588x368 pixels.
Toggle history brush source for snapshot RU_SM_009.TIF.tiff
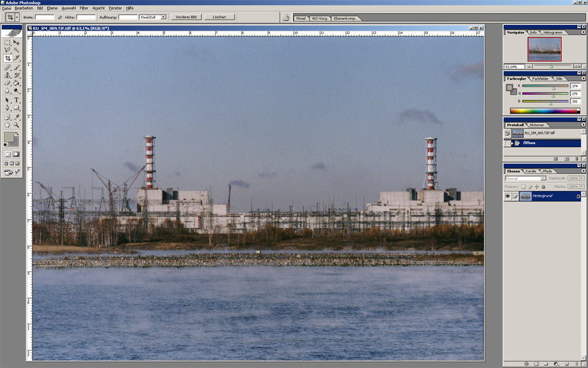[508, 133]
